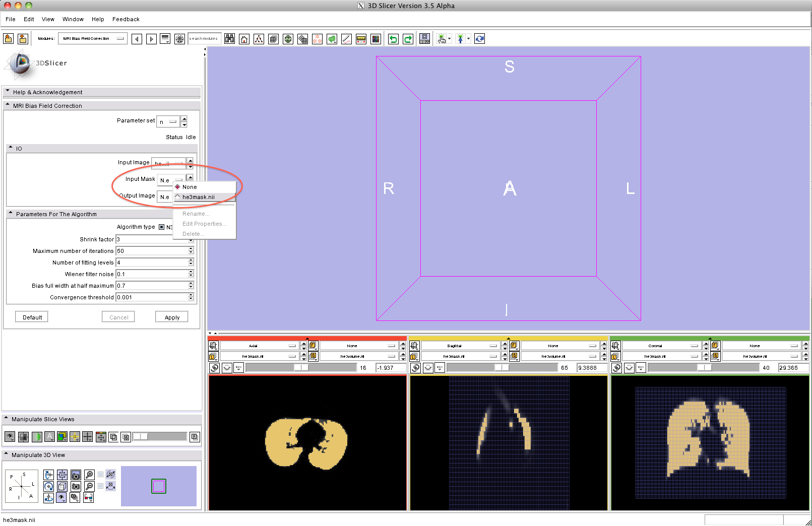812x526 pixels.
Task: Toggle the Algorithm type N3 checkbox
Action: 162,227
